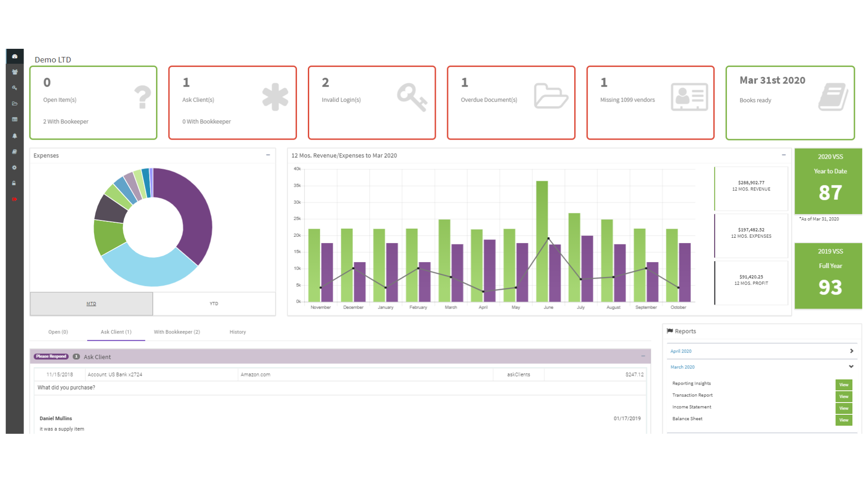Open notifications via the bell icon

point(15,135)
